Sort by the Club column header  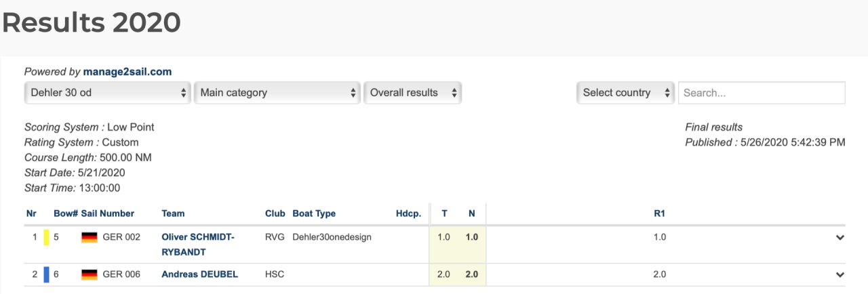point(275,213)
